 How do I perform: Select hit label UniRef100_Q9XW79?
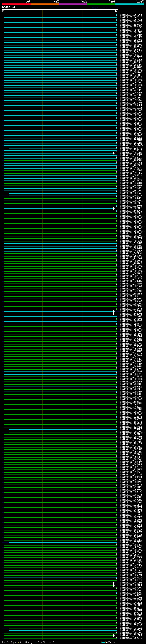point(131,324)
